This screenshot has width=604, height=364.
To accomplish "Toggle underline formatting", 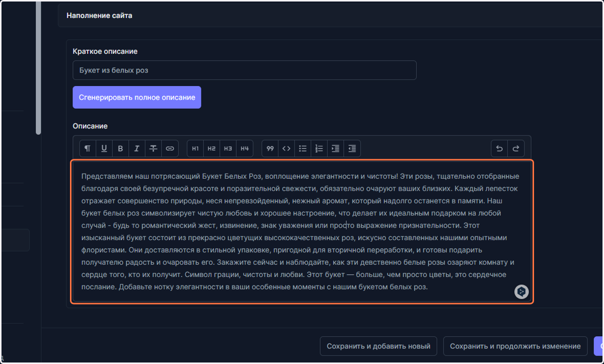I will click(x=104, y=149).
